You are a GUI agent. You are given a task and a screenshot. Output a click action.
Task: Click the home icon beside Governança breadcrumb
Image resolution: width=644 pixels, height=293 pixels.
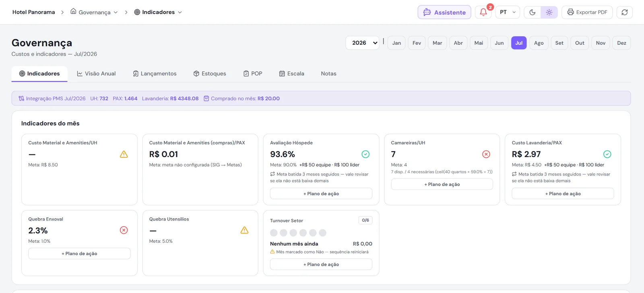point(73,11)
